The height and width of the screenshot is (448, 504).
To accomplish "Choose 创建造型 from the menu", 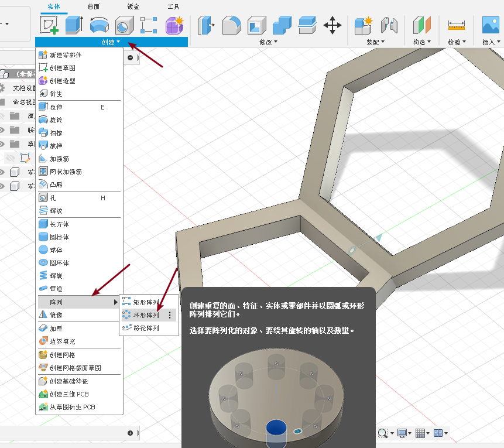I will [80, 81].
